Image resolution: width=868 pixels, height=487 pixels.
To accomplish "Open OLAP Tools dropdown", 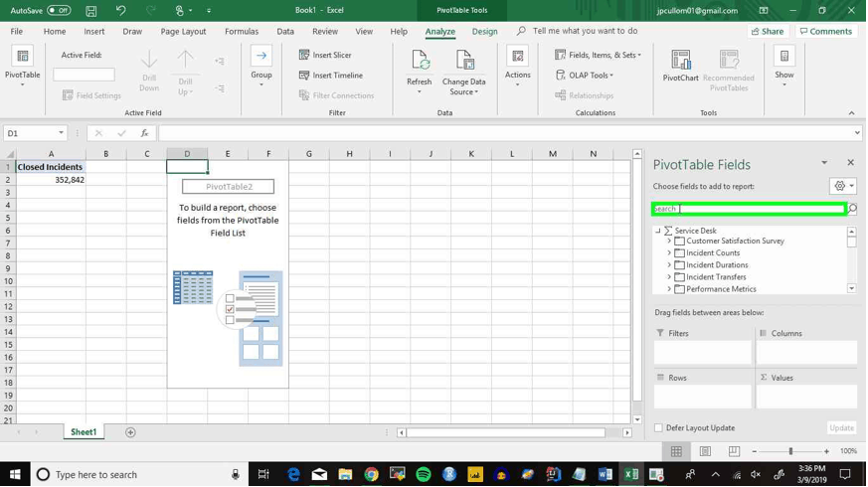I will coord(585,76).
